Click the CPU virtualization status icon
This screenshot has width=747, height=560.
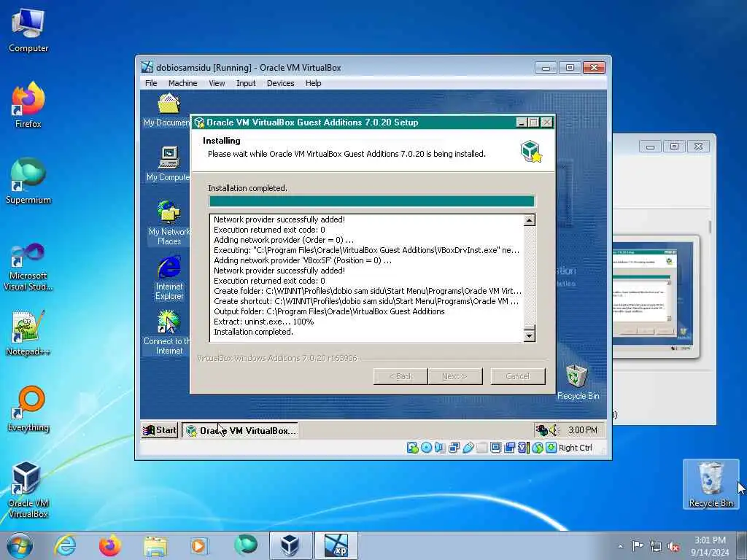[x=524, y=448]
